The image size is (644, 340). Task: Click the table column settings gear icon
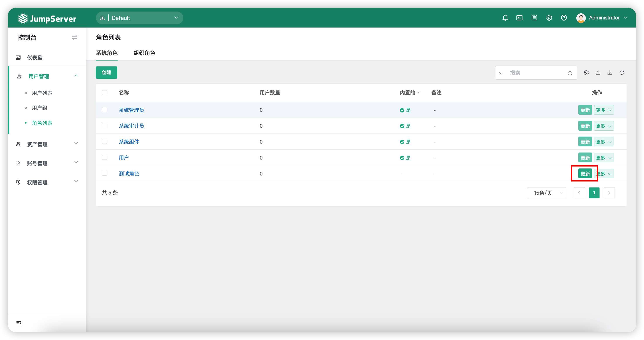pos(586,73)
